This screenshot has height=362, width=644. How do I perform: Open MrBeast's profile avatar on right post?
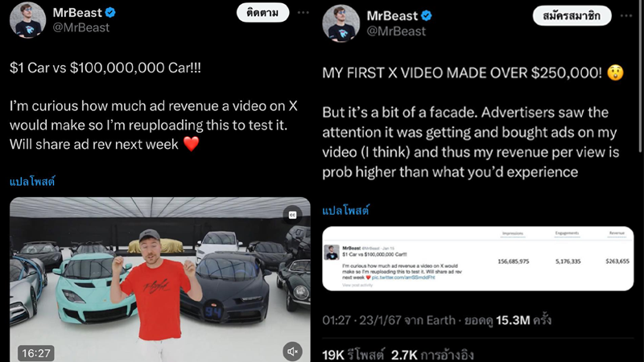341,24
